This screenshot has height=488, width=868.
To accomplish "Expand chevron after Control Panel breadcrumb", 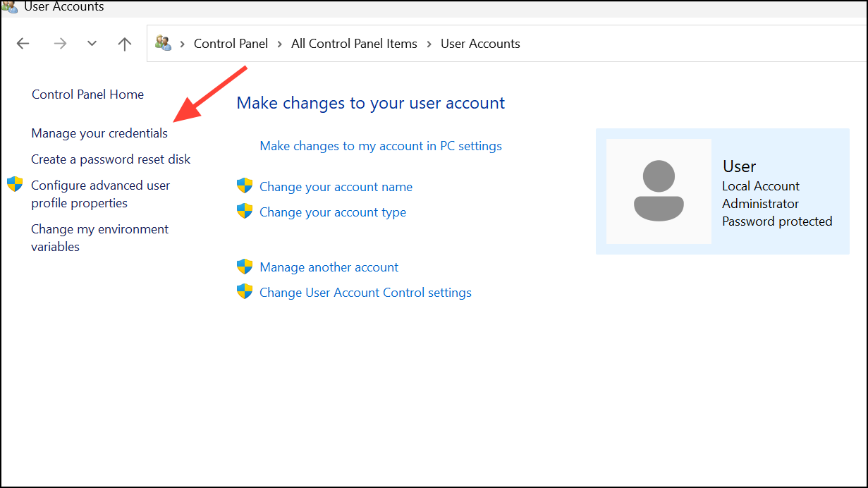I will 279,44.
